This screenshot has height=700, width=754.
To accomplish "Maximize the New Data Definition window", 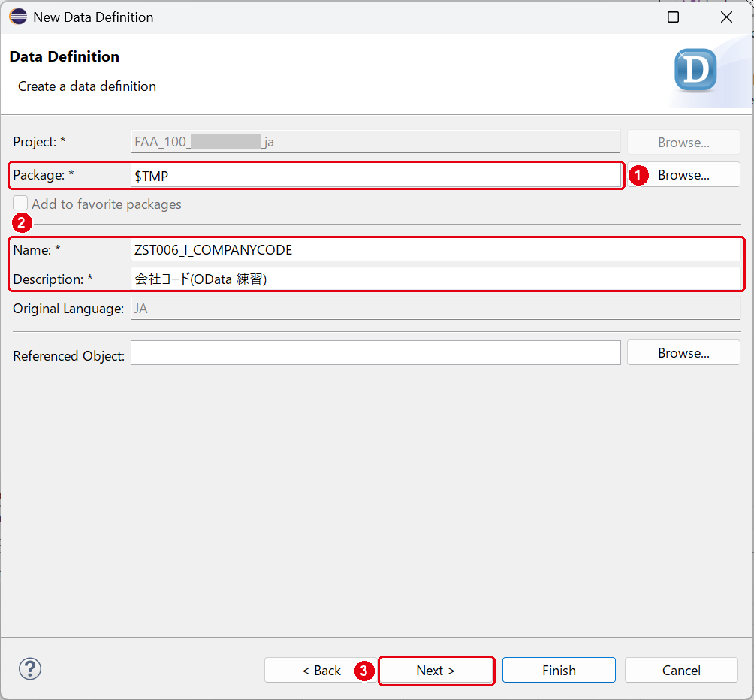I will point(673,17).
